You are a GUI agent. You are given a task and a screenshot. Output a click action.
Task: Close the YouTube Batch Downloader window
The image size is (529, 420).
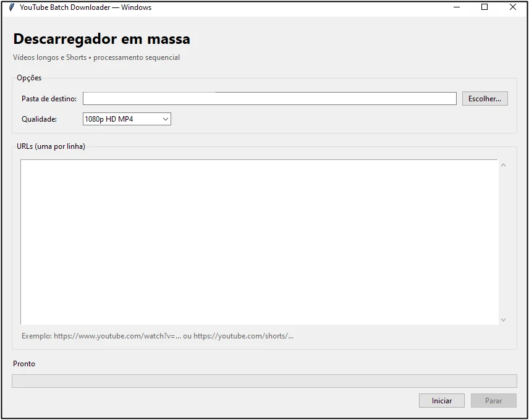click(513, 7)
